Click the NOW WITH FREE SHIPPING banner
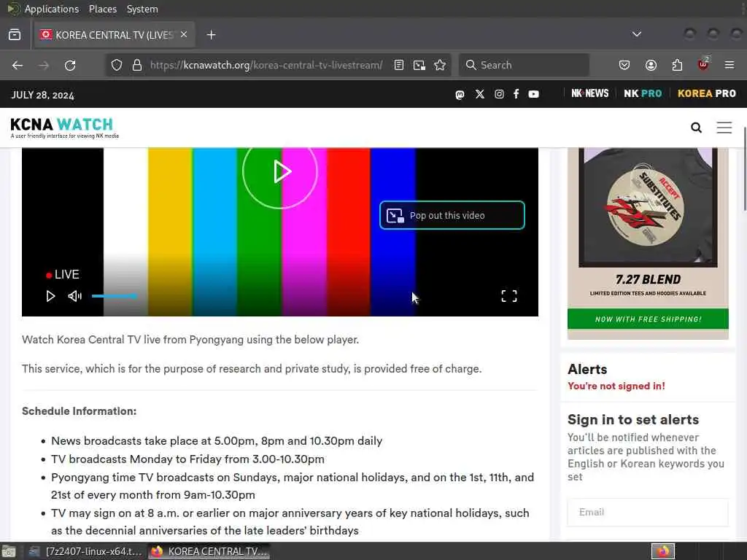This screenshot has width=747, height=560. 648,319
